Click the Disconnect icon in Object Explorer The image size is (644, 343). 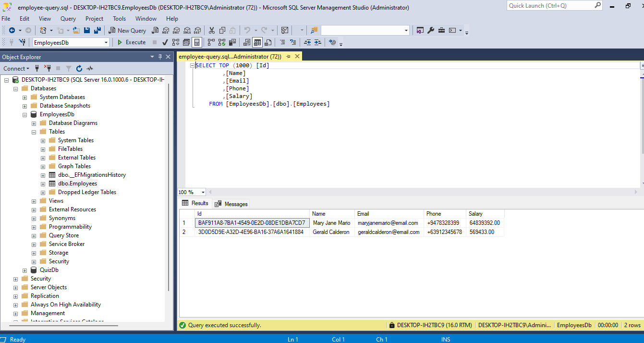[x=47, y=68]
